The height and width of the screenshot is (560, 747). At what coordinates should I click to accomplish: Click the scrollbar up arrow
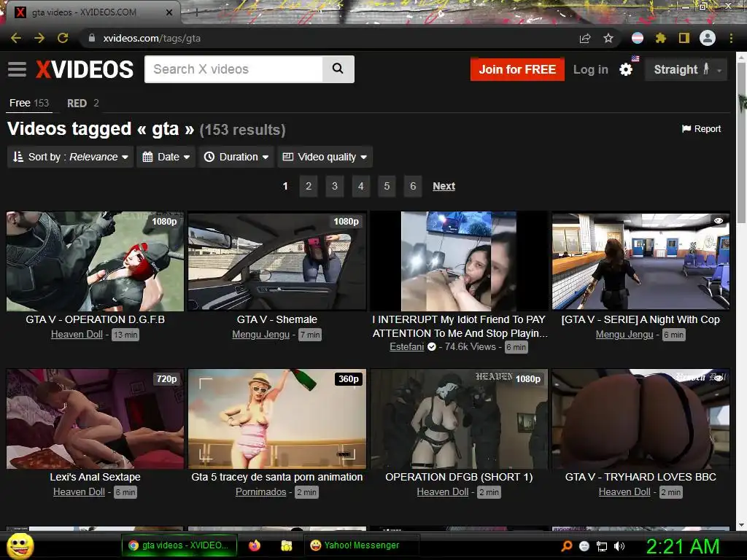(x=741, y=57)
